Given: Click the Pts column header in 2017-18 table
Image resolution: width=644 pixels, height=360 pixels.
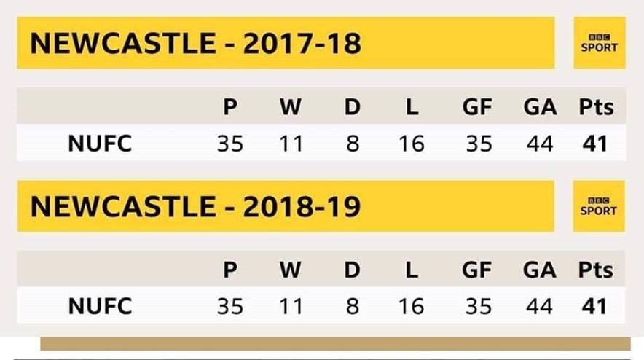Looking at the screenshot, I should coord(595,108).
